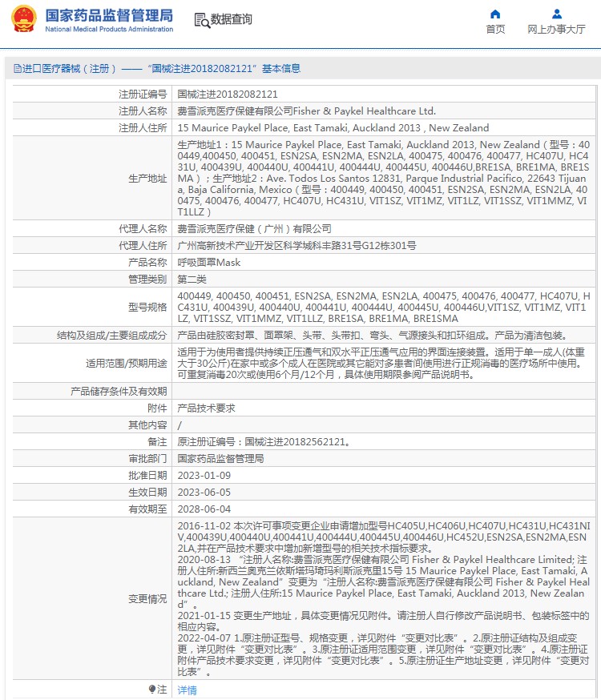Screen dimensions: 601x700
Task: Click the 适用范围/预期用途 row label
Action: pyautogui.click(x=127, y=364)
